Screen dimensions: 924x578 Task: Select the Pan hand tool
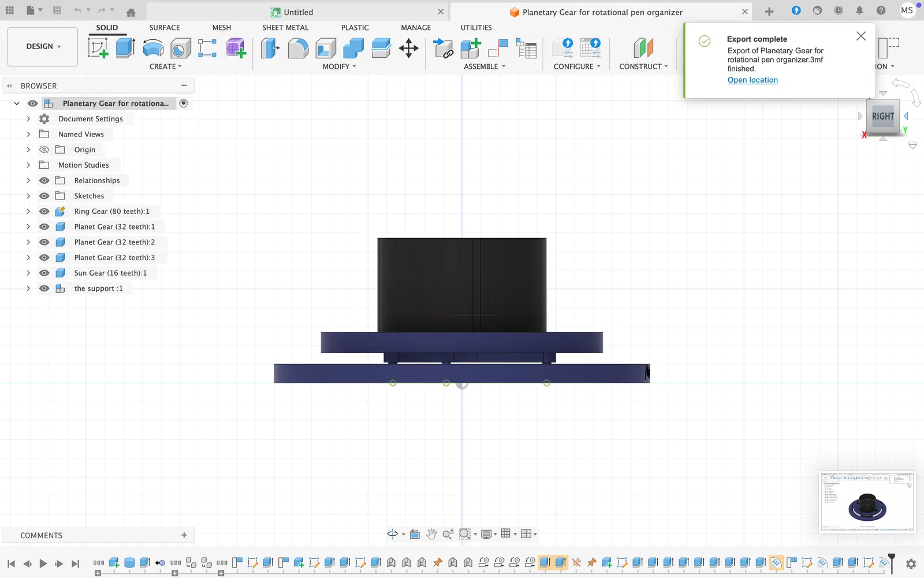tap(431, 534)
